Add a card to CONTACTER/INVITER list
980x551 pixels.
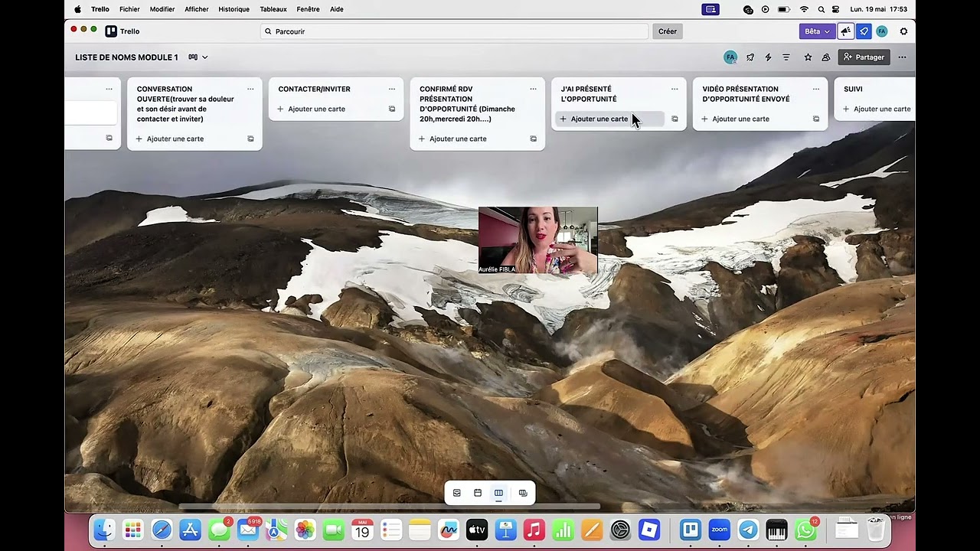pos(328,109)
